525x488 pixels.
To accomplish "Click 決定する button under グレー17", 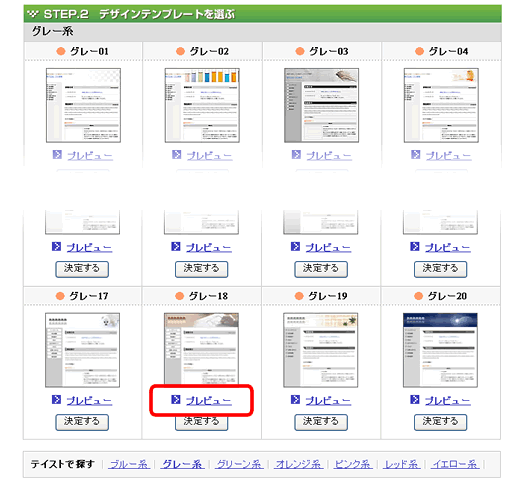I will click(82, 422).
